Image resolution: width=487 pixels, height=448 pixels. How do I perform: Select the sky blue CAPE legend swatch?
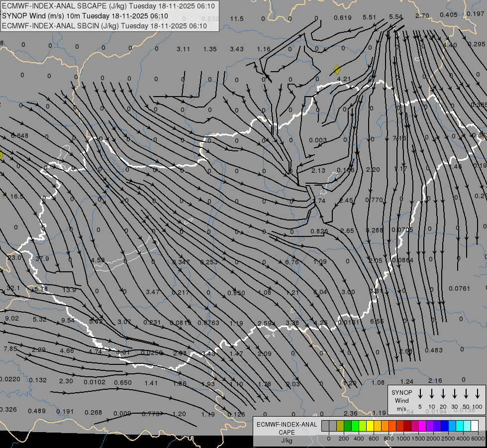(452, 426)
